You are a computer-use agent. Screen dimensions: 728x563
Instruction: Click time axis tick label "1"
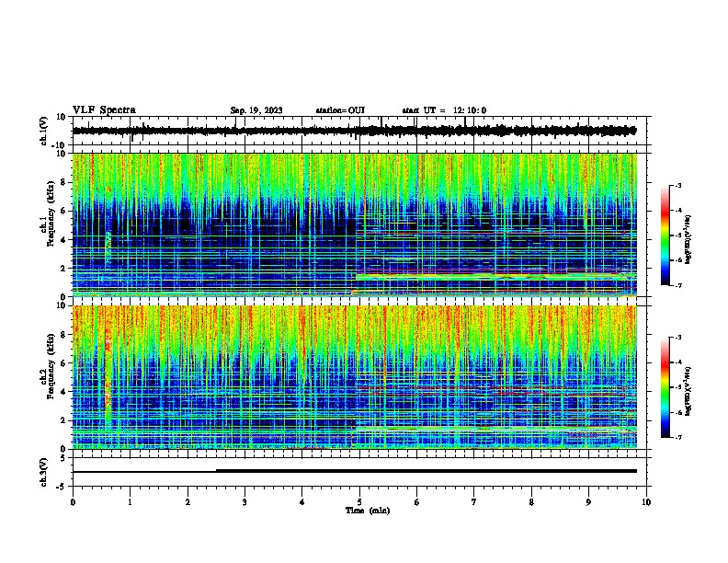(130, 502)
